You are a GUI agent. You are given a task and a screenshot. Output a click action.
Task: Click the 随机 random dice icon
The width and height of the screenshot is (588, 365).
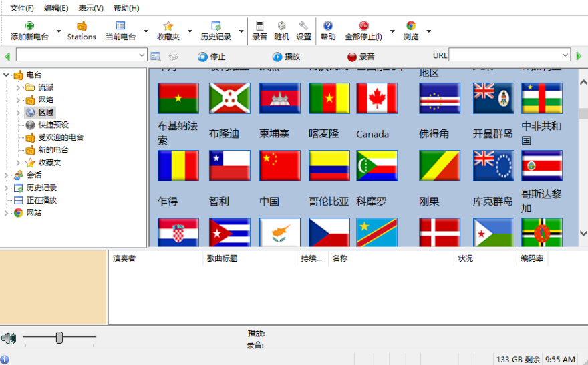click(x=282, y=26)
